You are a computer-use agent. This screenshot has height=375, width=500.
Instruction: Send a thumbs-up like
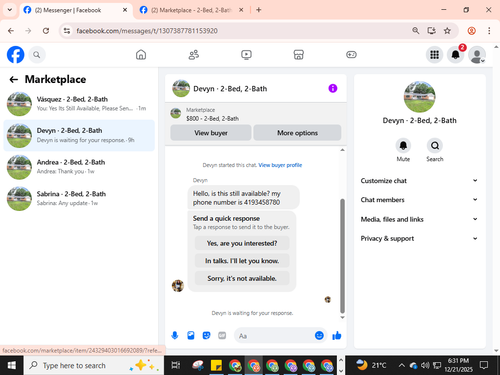tap(337, 336)
